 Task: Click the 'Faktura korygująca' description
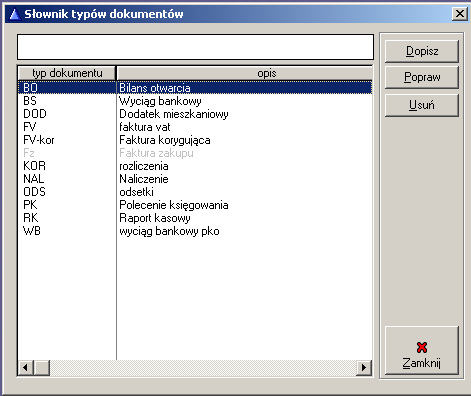click(x=165, y=140)
